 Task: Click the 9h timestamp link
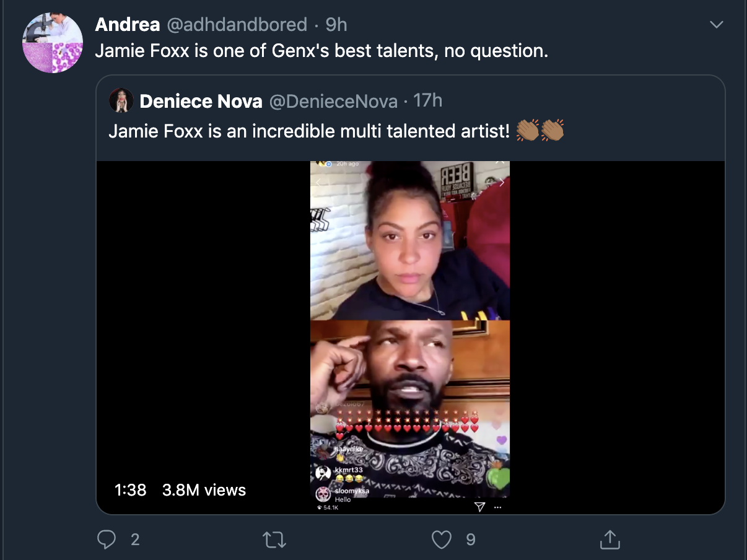(336, 25)
